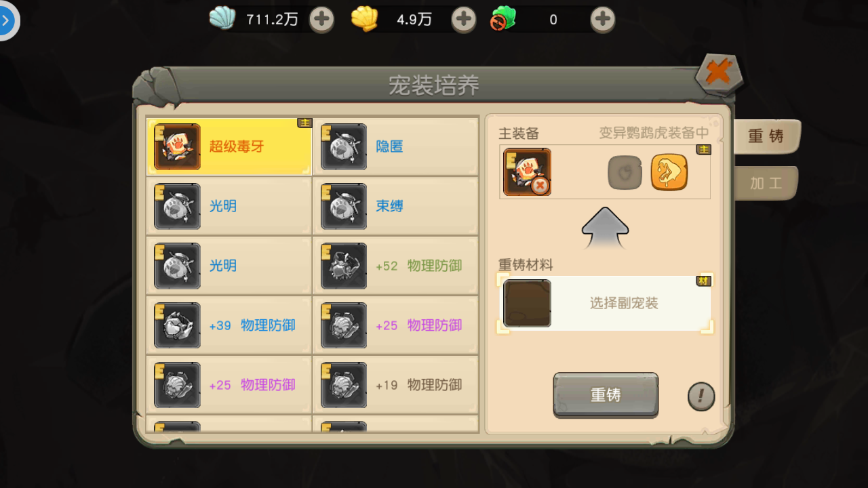Screen dimensions: 868x488
Task: Expand side panel with blue arrow
Action: [6, 20]
